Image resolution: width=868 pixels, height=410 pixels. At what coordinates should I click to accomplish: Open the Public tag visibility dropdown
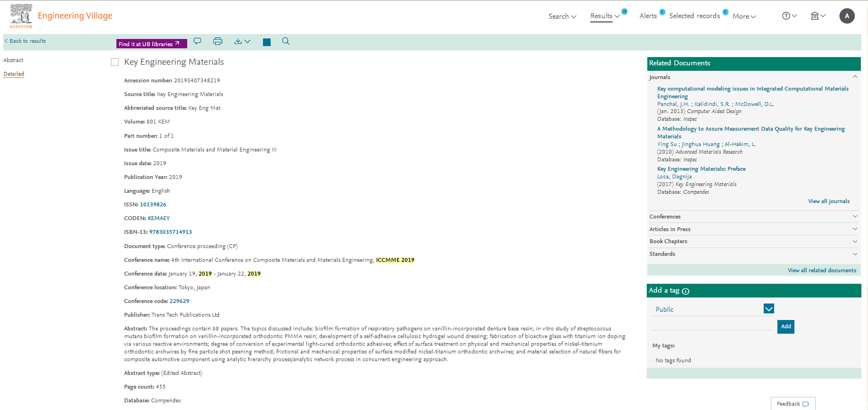point(769,309)
